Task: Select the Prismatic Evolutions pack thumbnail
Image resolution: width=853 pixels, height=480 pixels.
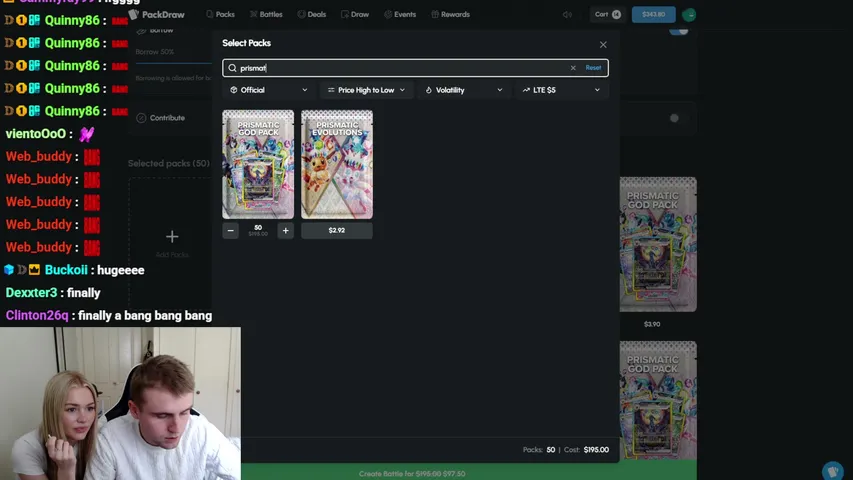Action: click(x=337, y=164)
